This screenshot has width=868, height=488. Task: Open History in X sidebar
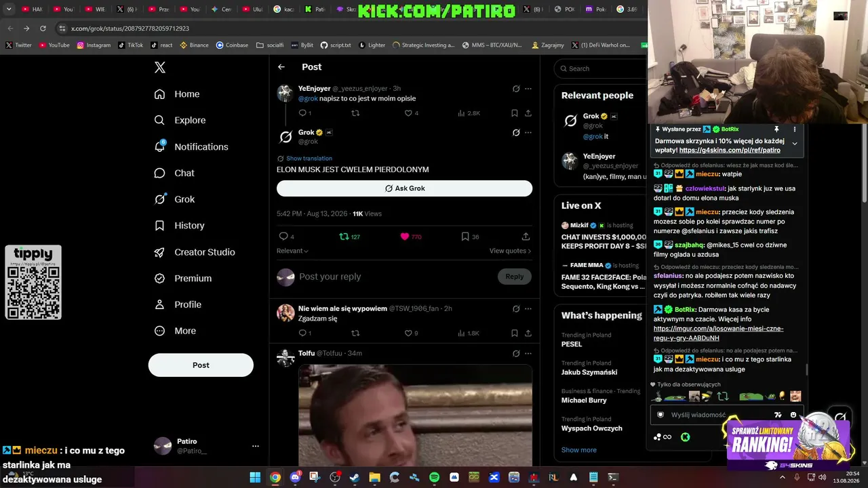tap(179, 226)
